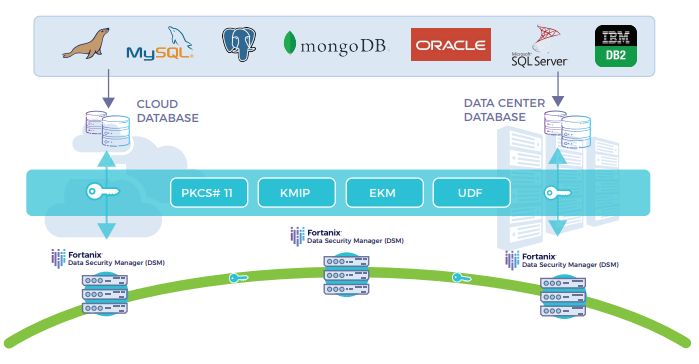Click the red Oracle logo
The width and height of the screenshot is (699, 364).
coord(451,45)
